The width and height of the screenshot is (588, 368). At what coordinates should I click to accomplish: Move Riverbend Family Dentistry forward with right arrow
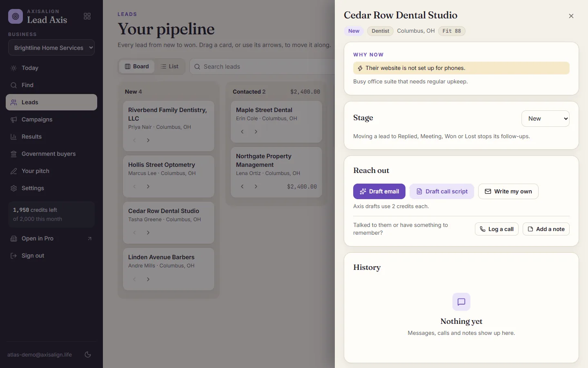tap(148, 140)
